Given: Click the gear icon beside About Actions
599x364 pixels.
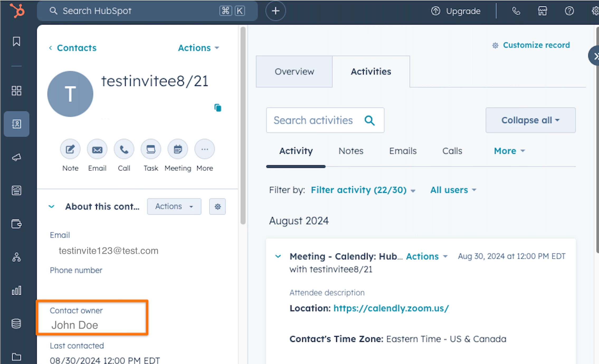Looking at the screenshot, I should 217,207.
